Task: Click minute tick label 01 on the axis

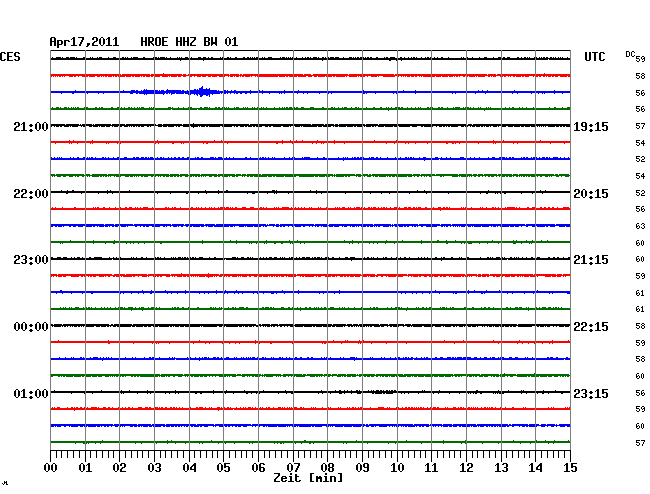Action: click(85, 468)
